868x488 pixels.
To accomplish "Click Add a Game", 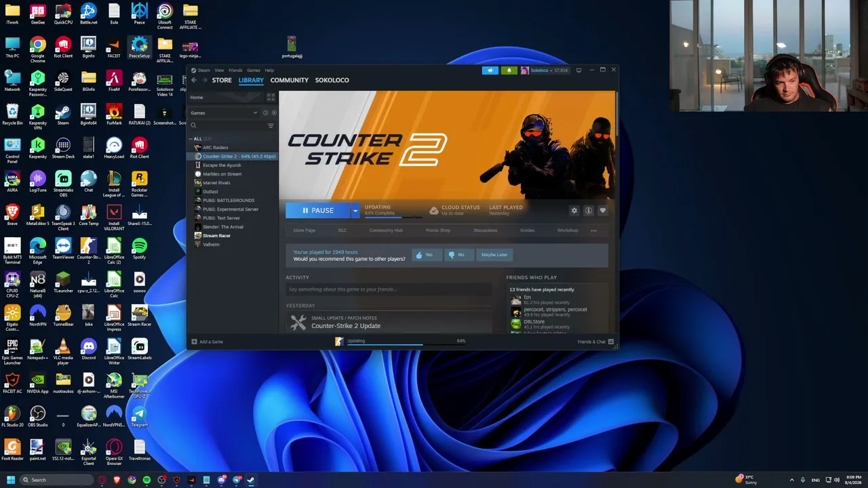I will coord(208,342).
